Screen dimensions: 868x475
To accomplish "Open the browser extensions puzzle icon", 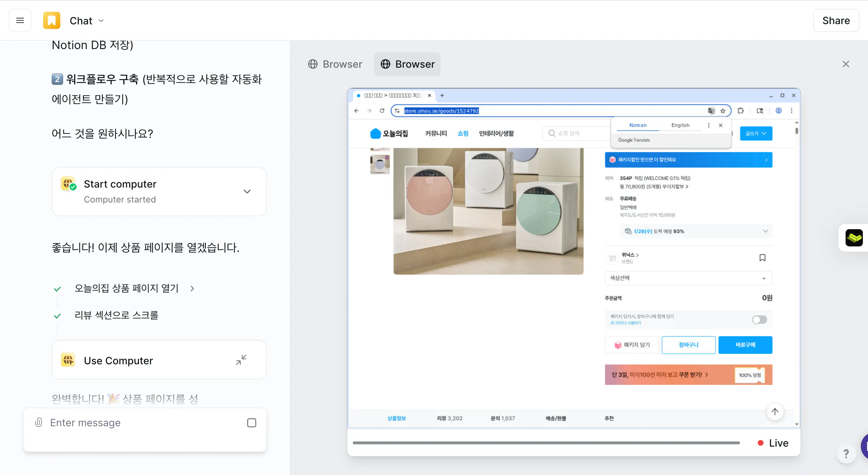I will pos(740,110).
